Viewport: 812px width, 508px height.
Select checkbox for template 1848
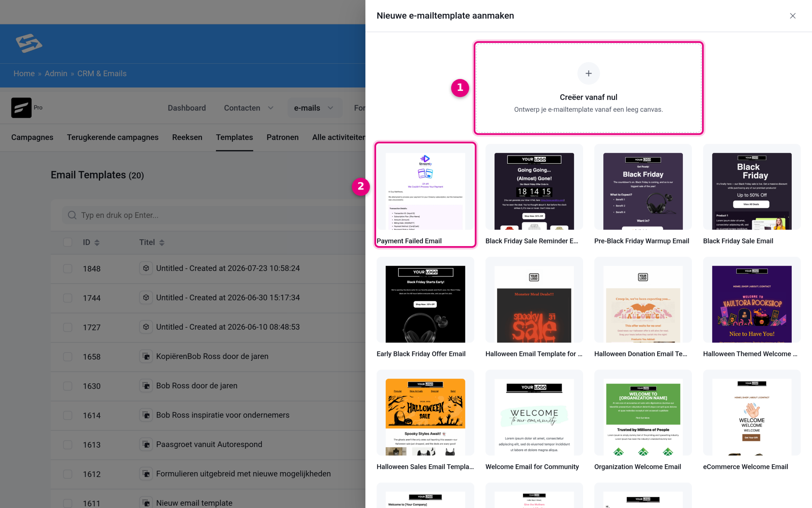68,269
